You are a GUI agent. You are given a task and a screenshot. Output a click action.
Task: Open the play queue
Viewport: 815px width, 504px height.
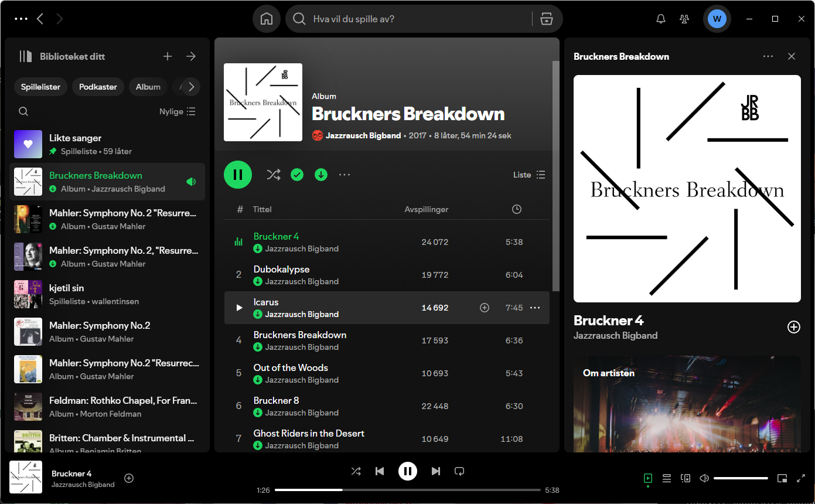(x=667, y=478)
